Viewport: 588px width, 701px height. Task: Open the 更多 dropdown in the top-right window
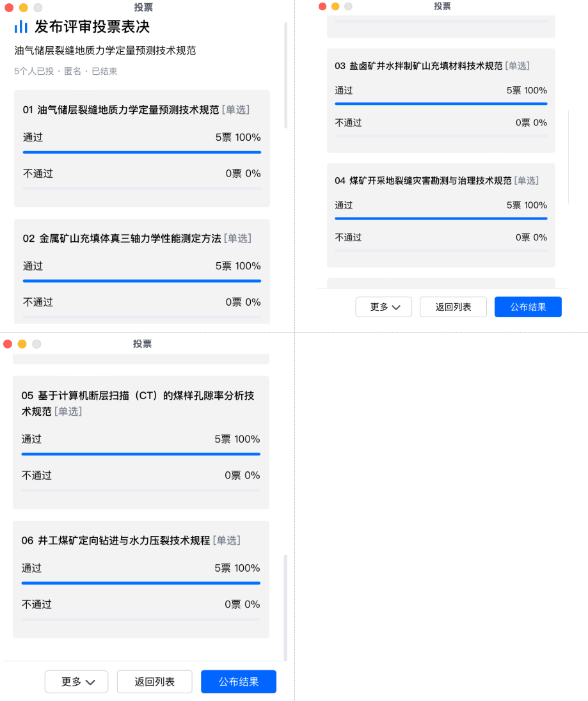[383, 307]
